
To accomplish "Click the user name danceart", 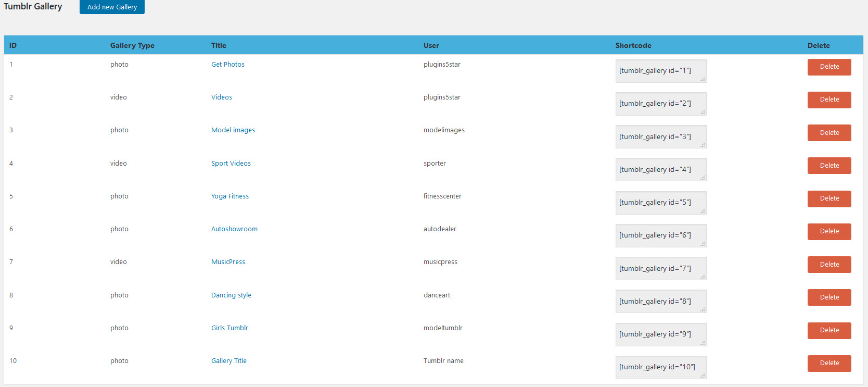I will tap(437, 295).
